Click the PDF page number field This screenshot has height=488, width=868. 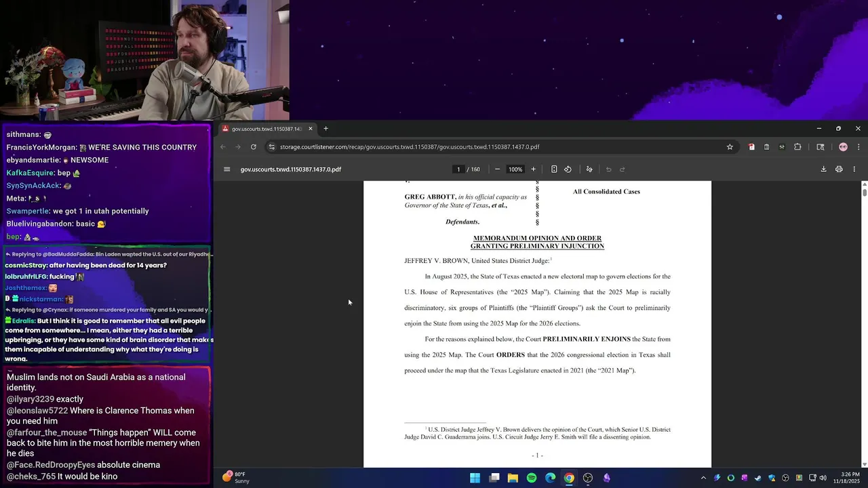pos(458,169)
